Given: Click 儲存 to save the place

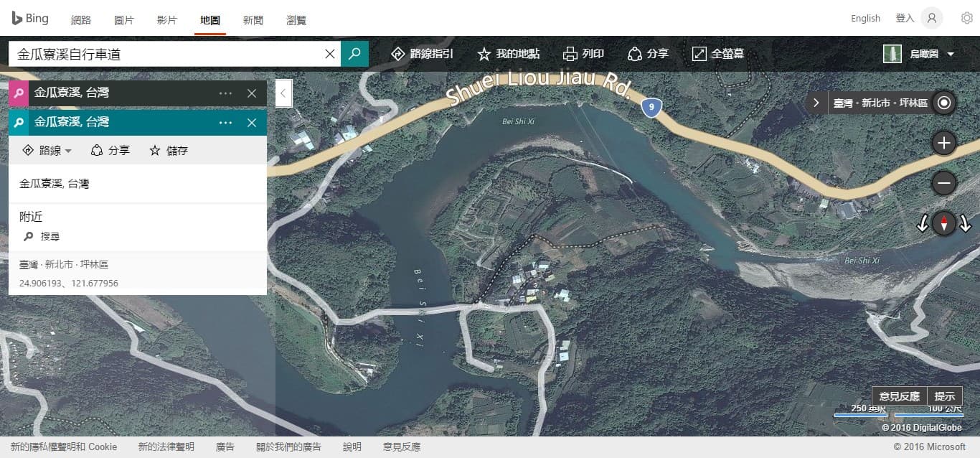Looking at the screenshot, I should 169,151.
